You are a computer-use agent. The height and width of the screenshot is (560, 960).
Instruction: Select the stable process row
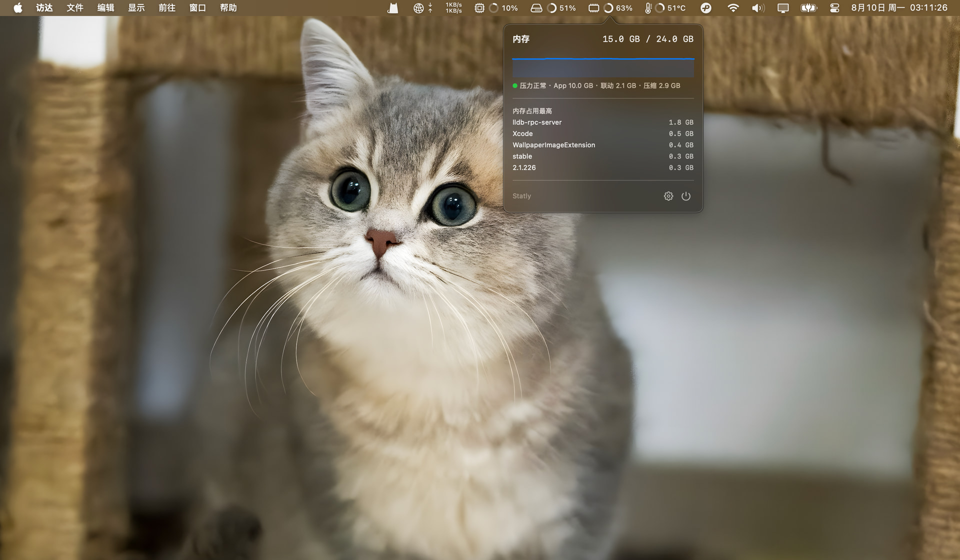point(603,156)
